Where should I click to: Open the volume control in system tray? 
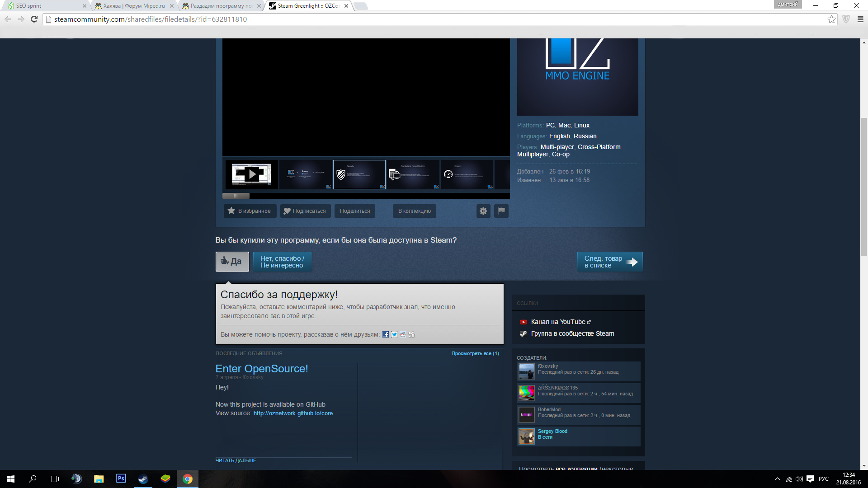(799, 479)
